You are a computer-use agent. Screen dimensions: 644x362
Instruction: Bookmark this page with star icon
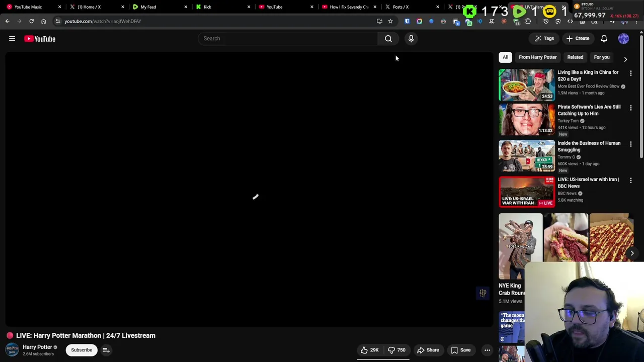point(390,21)
